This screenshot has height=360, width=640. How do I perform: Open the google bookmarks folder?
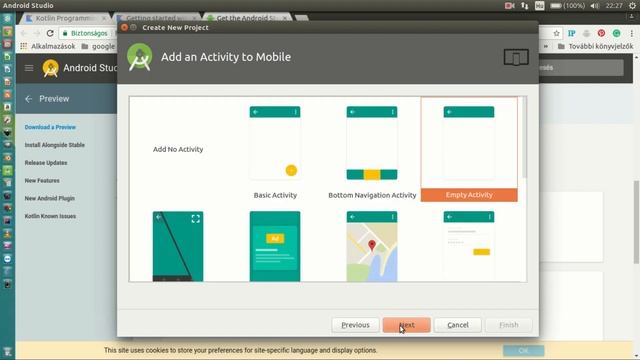tap(98, 47)
